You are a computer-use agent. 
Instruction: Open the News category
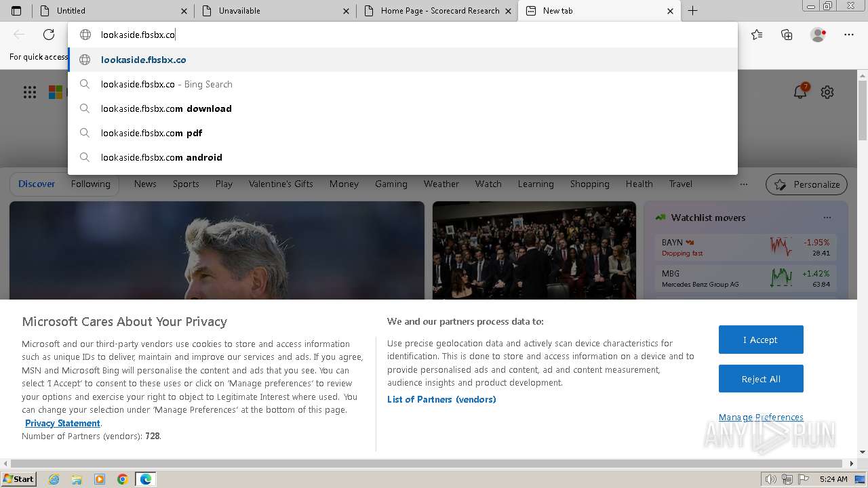click(145, 184)
